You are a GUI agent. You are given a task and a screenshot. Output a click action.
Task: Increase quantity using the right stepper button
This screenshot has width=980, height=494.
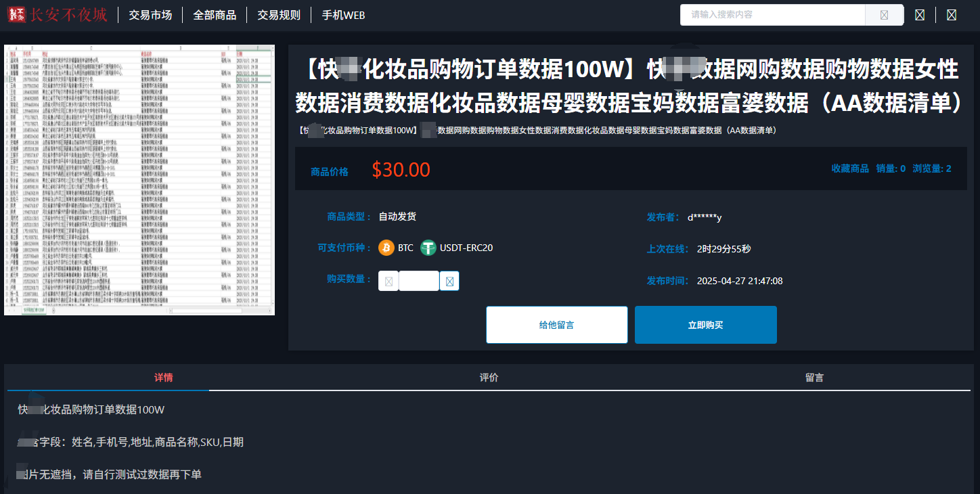(x=449, y=281)
